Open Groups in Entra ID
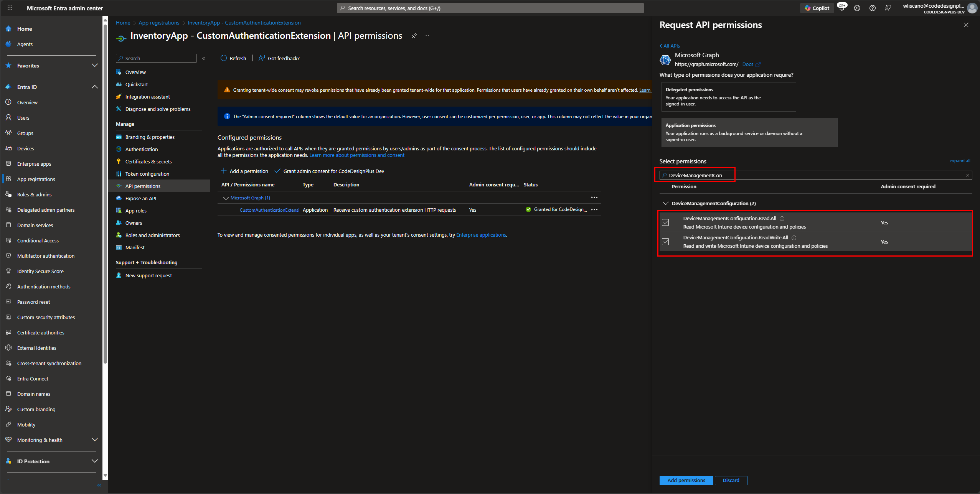The image size is (980, 494). click(25, 133)
